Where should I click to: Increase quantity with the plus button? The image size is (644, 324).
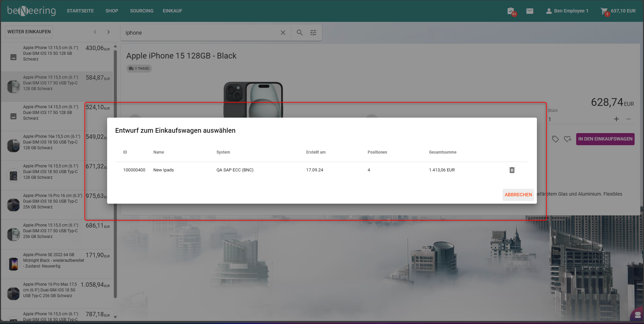pos(616,119)
